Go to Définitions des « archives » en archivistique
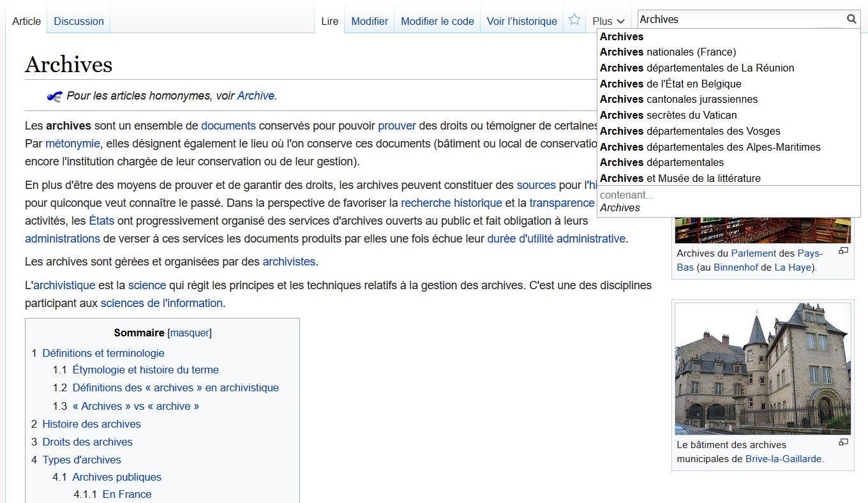 (x=176, y=387)
